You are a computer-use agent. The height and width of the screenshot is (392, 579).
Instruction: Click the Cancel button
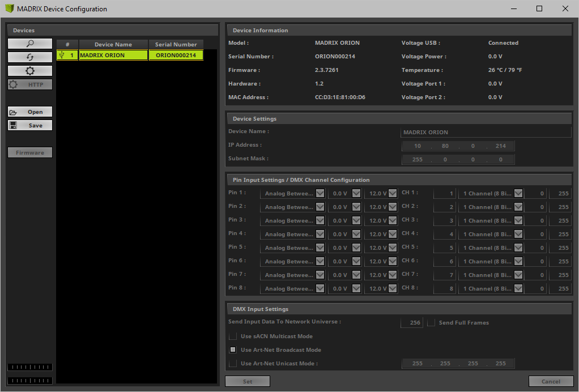coord(551,381)
